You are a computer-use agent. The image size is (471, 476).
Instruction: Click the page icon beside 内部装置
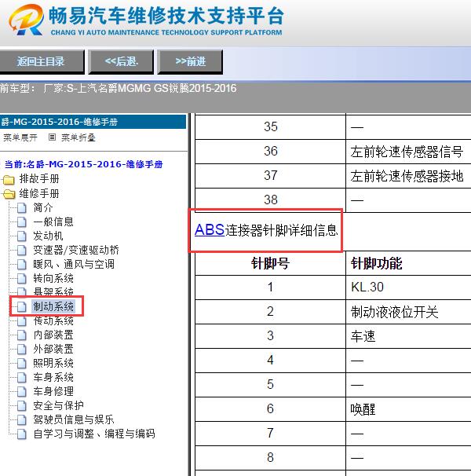point(21,335)
